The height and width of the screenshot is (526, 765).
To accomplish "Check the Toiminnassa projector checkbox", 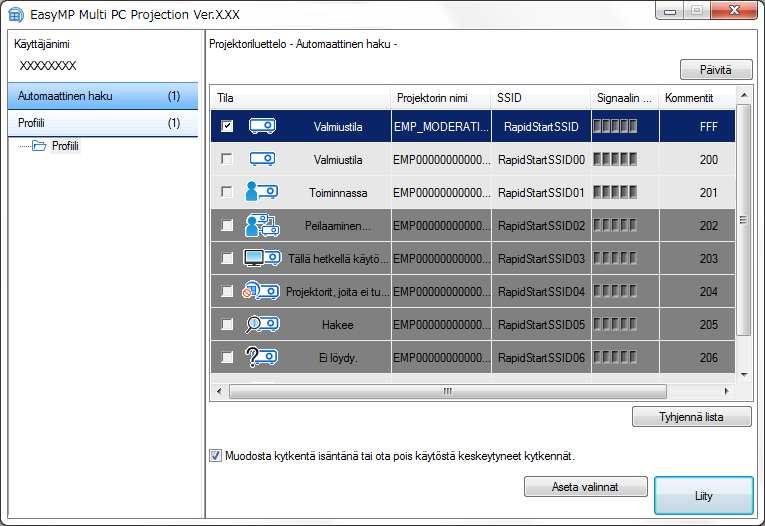I will tap(227, 191).
